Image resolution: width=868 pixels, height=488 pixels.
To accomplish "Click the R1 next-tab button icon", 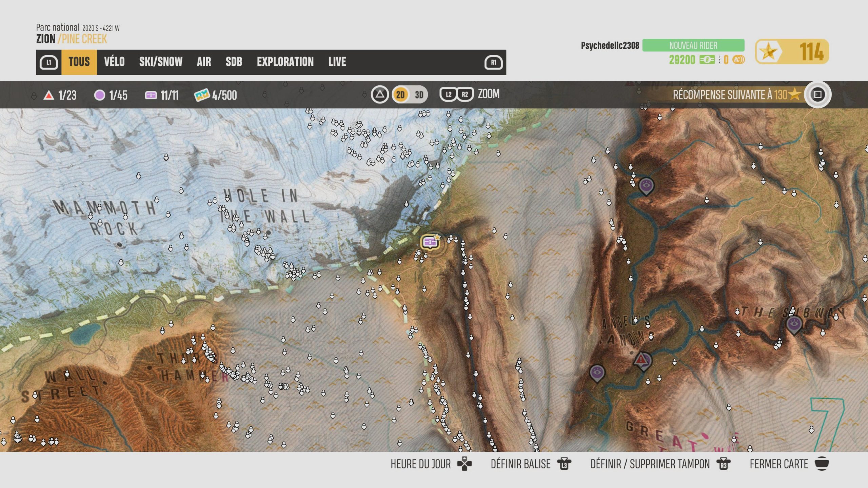I will pyautogui.click(x=493, y=62).
